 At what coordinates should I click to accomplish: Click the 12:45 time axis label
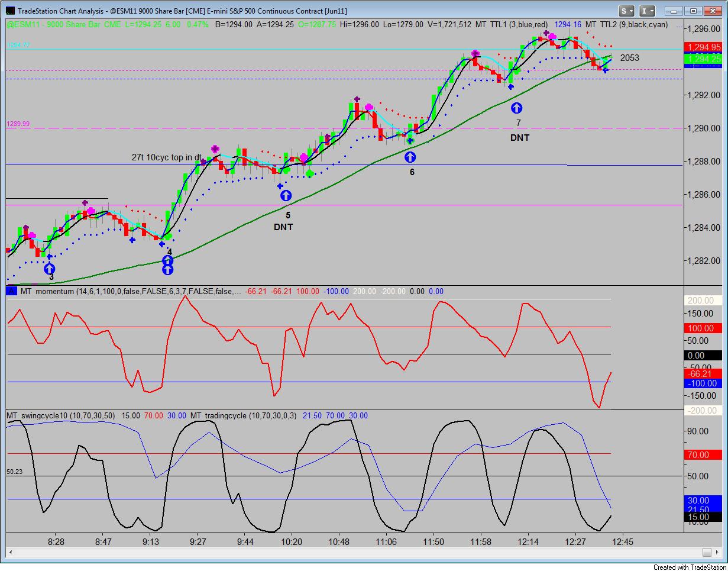click(x=622, y=541)
